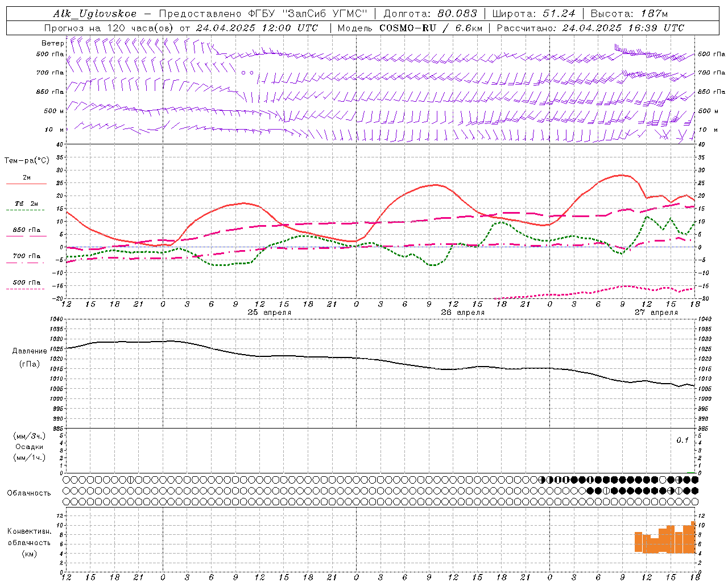Image resolution: width=728 pixels, height=582 pixels.
Task: Click the '(мм/3ч.)' precipitation unit label
Action: tap(30, 436)
